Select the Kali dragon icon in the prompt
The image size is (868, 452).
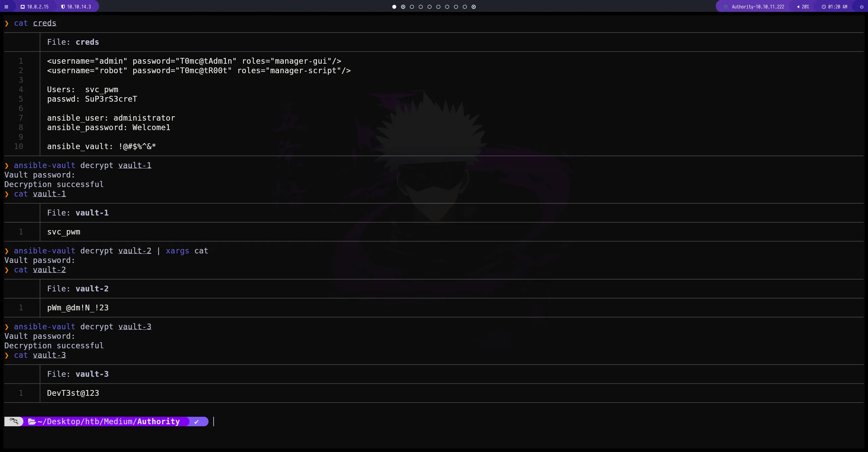point(14,421)
